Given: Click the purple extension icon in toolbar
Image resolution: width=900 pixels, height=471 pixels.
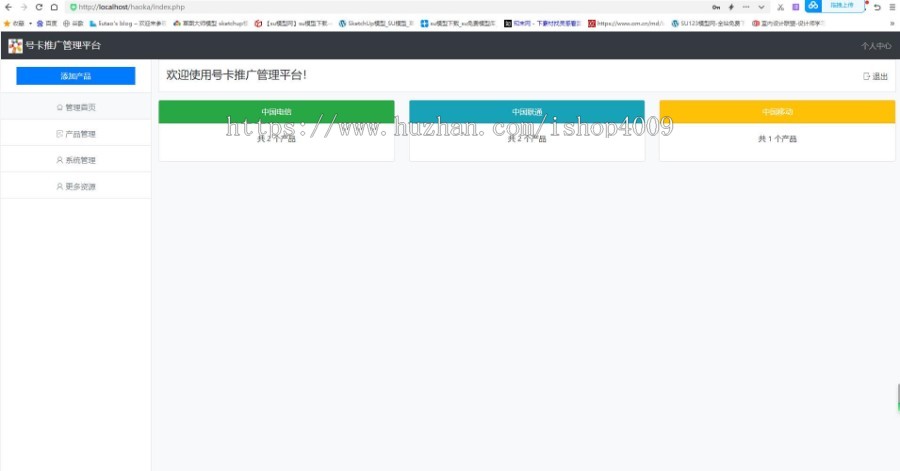Looking at the screenshot, I should 796,7.
